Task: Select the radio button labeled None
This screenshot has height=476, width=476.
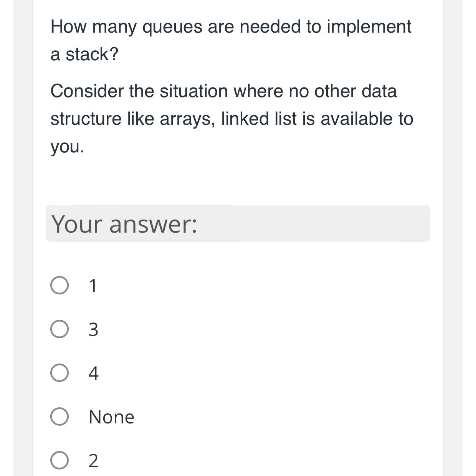Action: click(59, 416)
